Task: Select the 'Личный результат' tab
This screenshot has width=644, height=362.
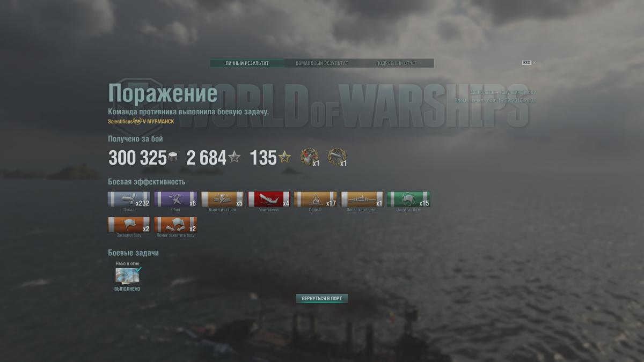Action: (247, 63)
